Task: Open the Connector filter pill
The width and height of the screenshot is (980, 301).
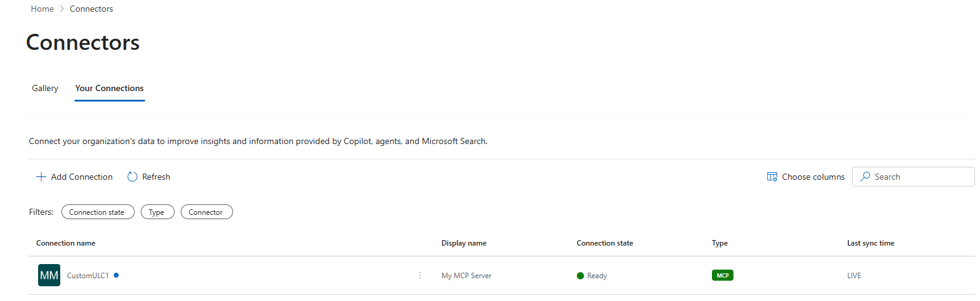Action: pos(207,212)
